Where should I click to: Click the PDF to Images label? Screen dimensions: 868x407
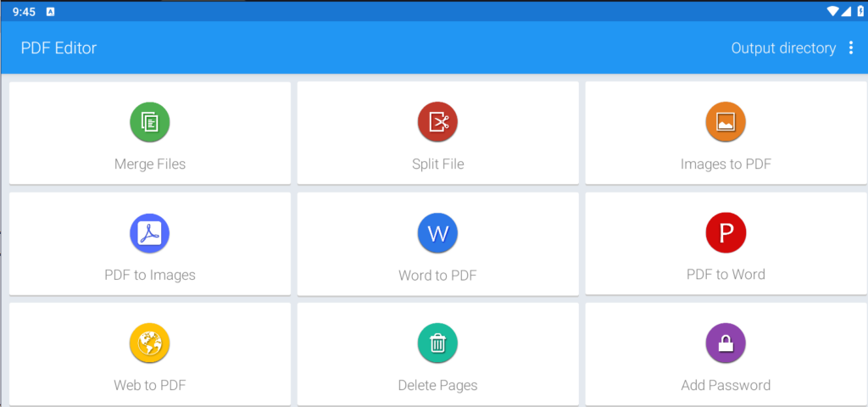pos(150,275)
